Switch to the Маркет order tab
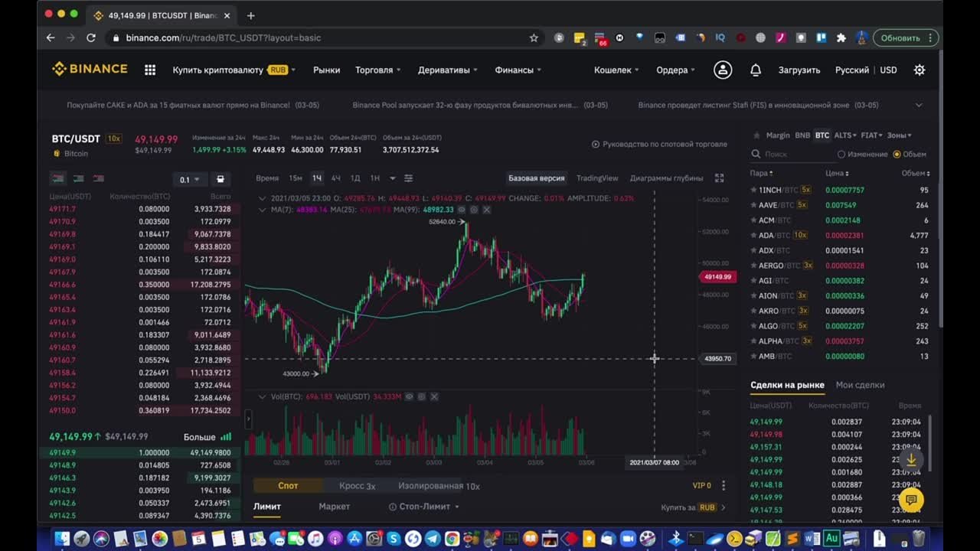This screenshot has width=980, height=551. 334,507
